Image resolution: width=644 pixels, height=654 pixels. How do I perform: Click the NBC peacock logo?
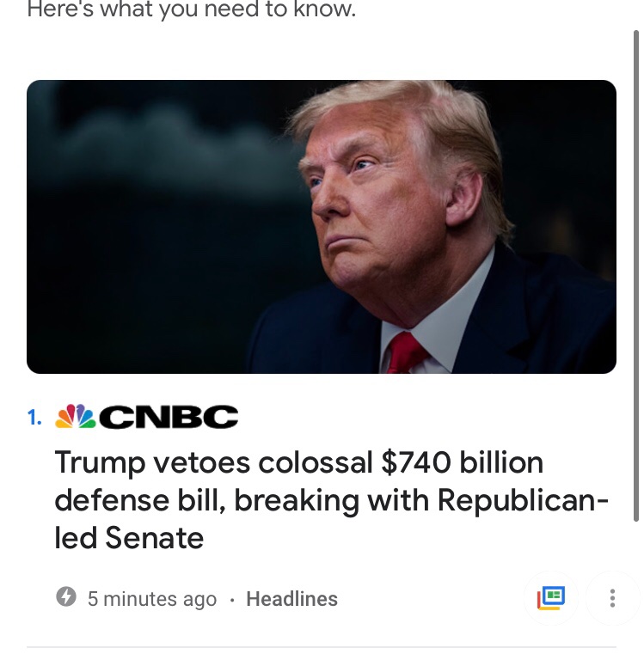pos(76,418)
